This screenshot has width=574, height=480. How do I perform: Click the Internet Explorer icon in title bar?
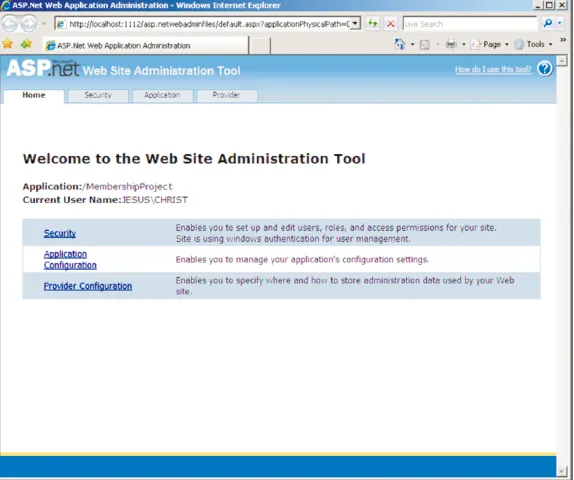point(5,5)
